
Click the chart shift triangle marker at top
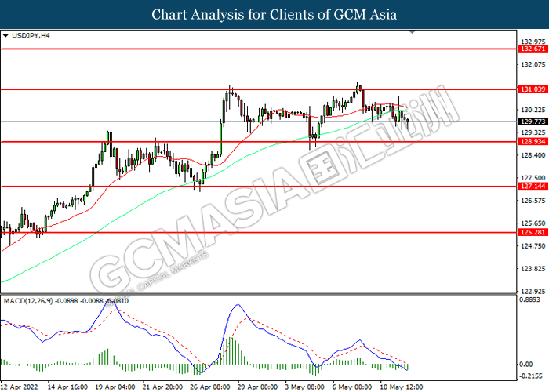(412, 32)
